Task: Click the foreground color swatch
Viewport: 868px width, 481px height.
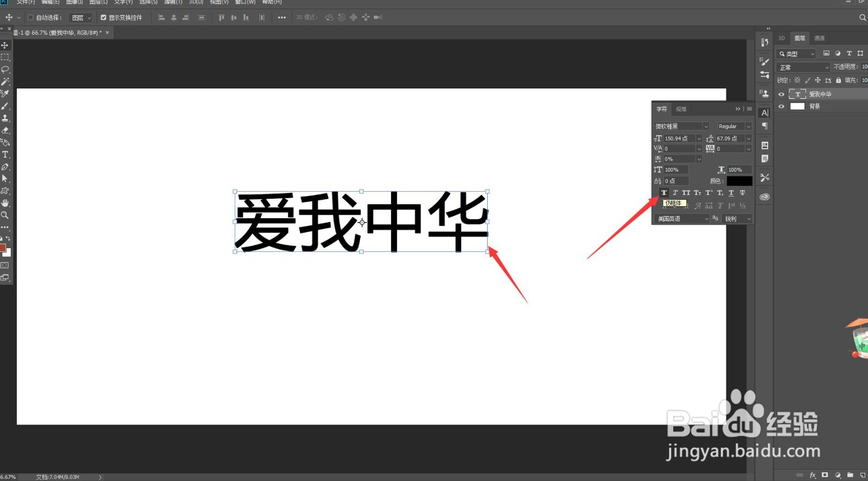Action: point(3,248)
